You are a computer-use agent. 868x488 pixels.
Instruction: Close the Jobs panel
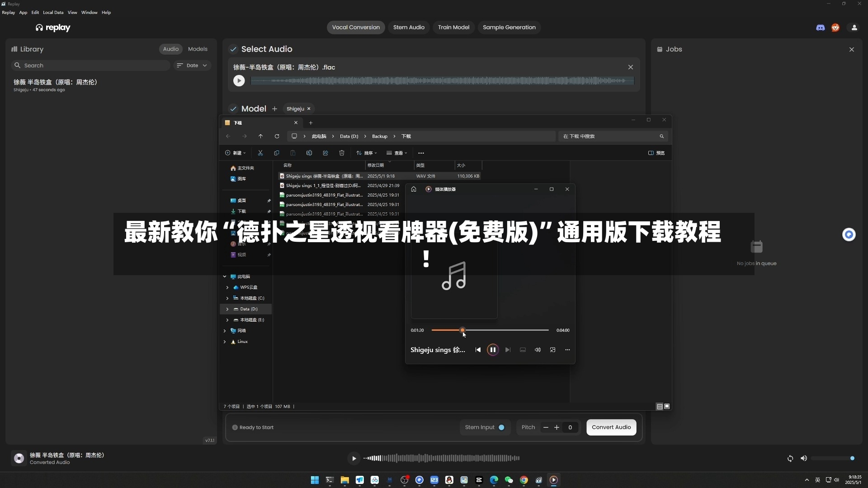coord(852,49)
